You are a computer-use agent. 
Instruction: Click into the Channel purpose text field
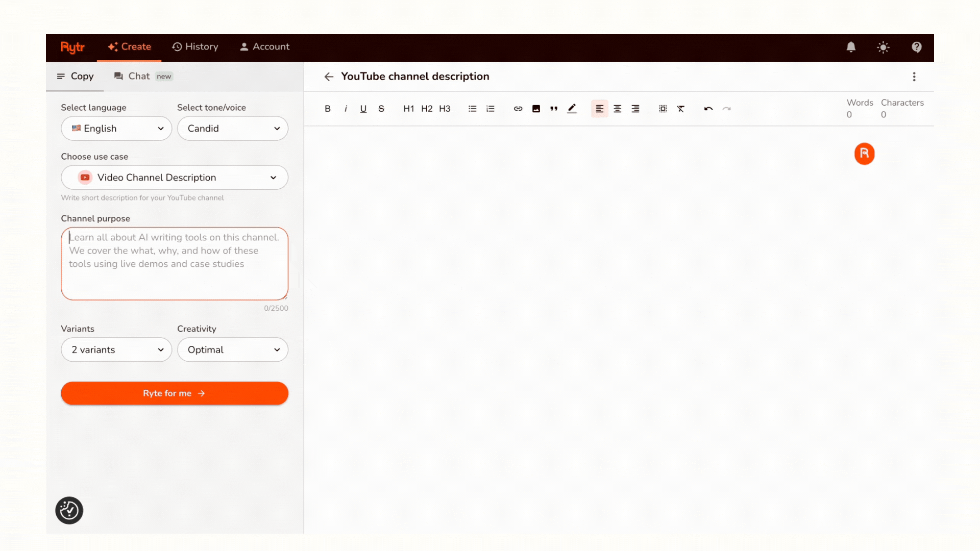pyautogui.click(x=175, y=264)
